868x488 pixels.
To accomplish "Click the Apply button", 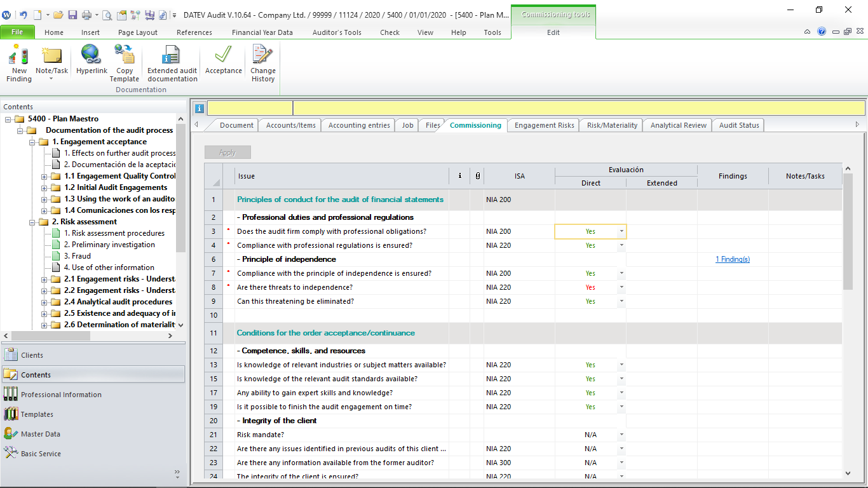I will click(227, 152).
